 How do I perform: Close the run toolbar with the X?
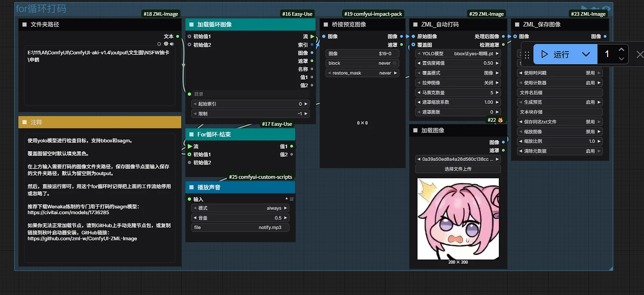[x=640, y=54]
